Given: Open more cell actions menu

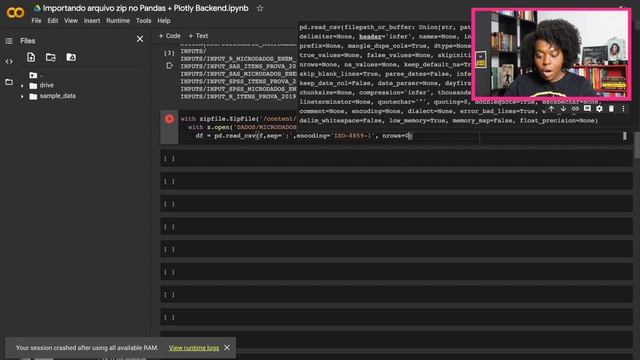Looking at the screenshot, I should pos(623,109).
